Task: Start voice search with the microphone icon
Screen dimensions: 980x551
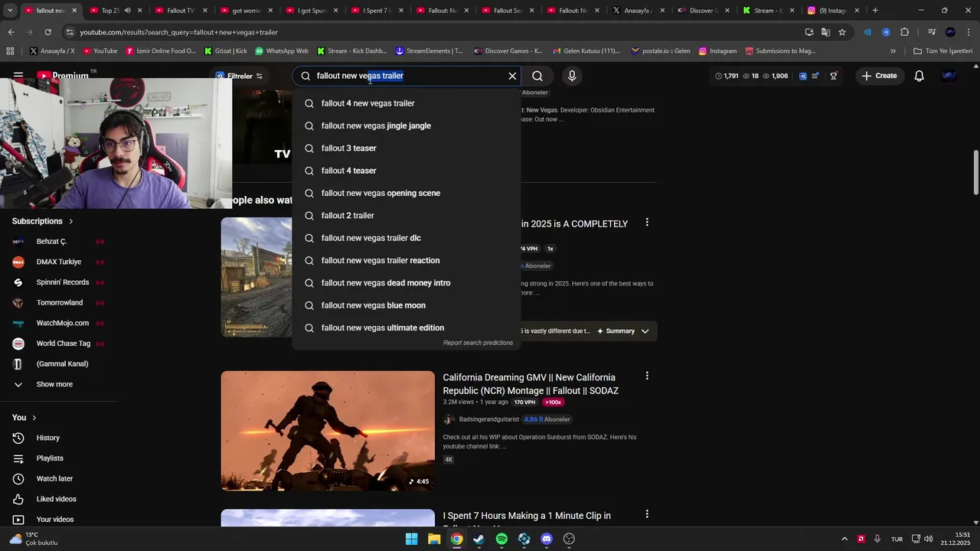Action: [572, 76]
